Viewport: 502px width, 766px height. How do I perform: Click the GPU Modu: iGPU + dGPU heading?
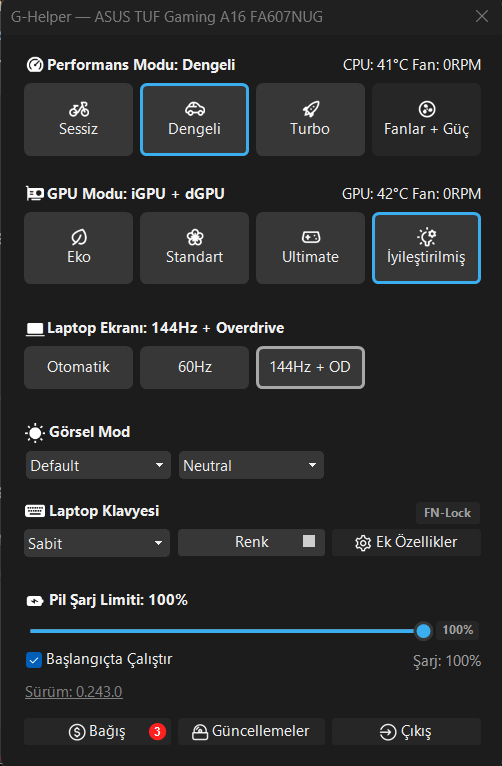click(136, 194)
